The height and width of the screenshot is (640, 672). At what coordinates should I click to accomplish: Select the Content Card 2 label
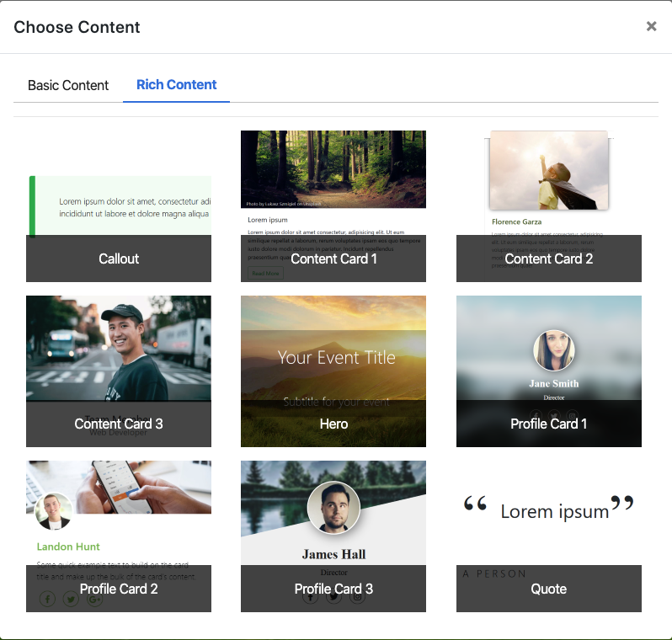548,259
